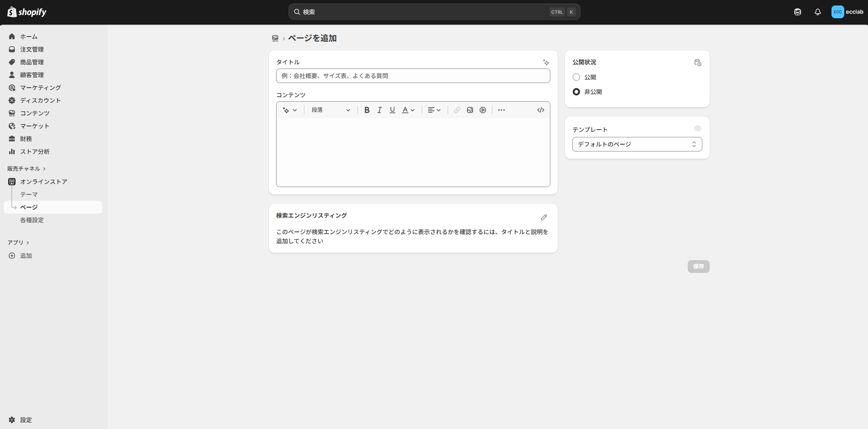
Task: Click the 保存 save button
Action: 698,267
